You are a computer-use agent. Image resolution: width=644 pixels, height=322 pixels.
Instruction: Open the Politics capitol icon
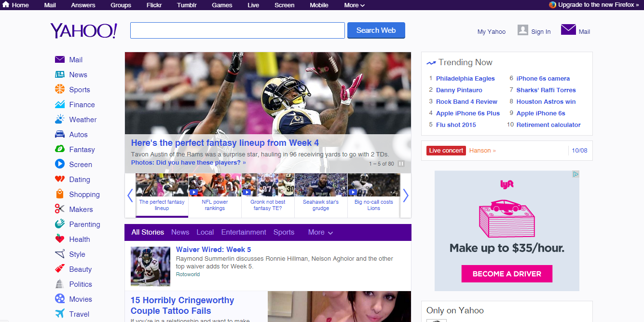[x=60, y=284]
